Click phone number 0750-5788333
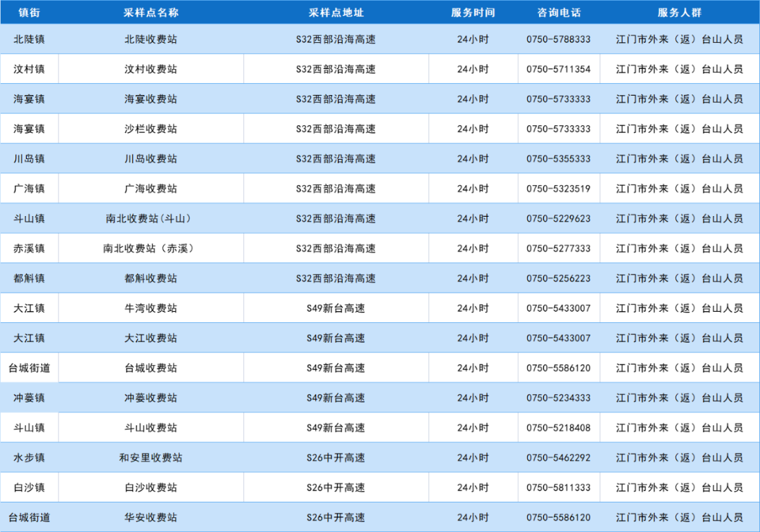Viewport: 760px width, 532px height. tap(558, 39)
